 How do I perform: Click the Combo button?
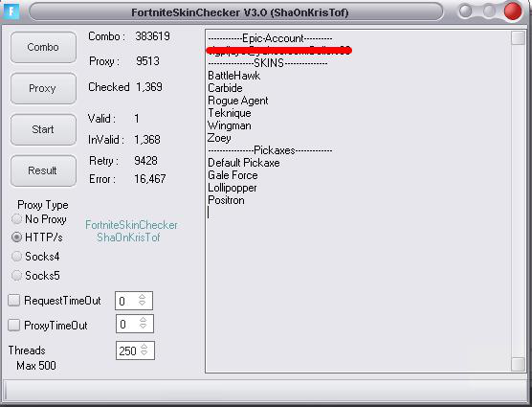click(x=43, y=47)
